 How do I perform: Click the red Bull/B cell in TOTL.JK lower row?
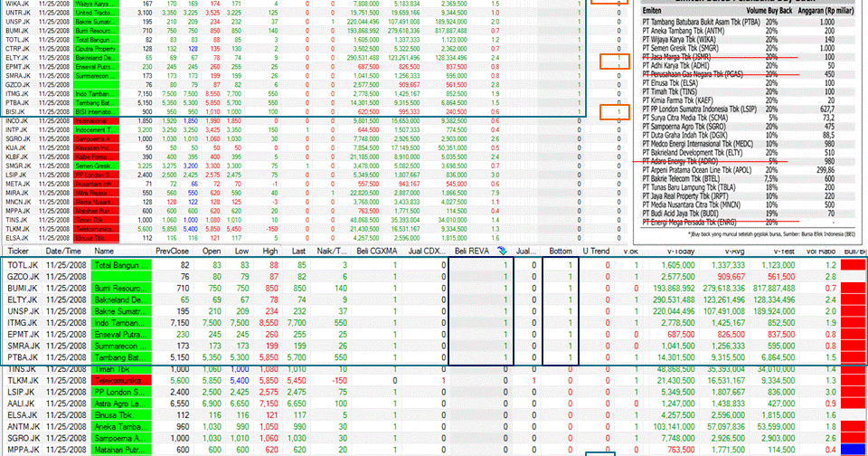[853, 265]
